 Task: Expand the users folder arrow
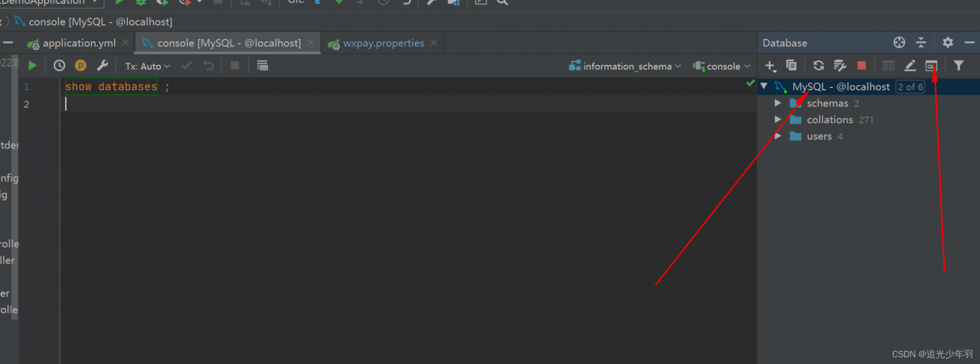(778, 136)
